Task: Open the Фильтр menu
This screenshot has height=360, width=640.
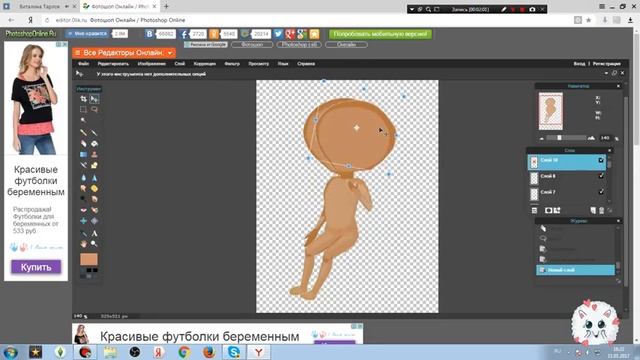Action: coord(232,64)
